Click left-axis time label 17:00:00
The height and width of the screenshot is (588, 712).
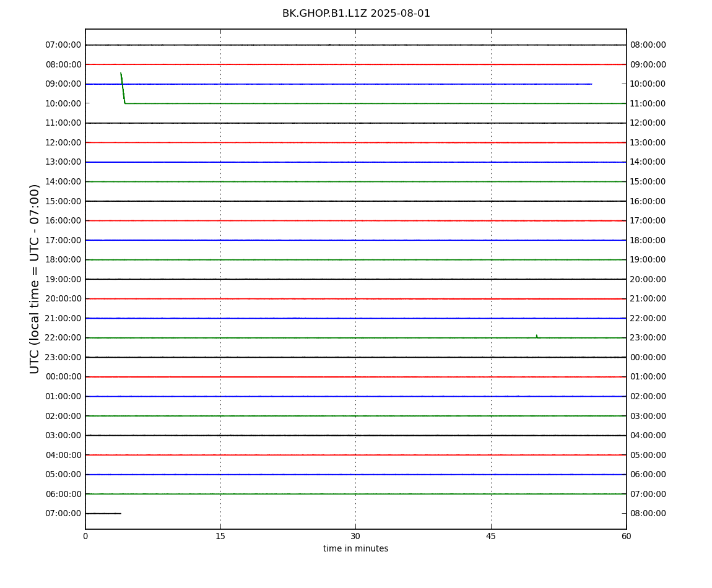64,240
